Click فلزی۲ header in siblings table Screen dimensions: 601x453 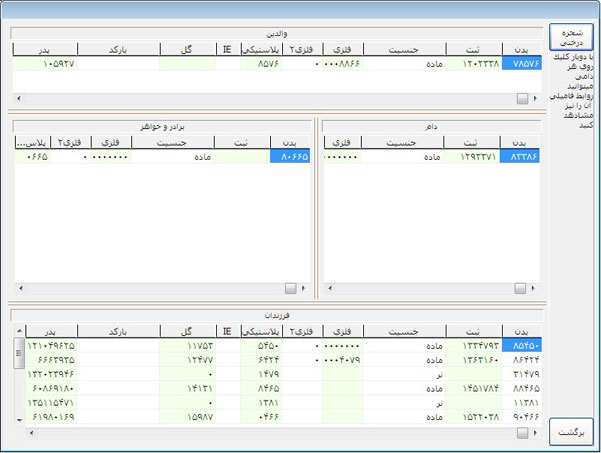[x=71, y=143]
